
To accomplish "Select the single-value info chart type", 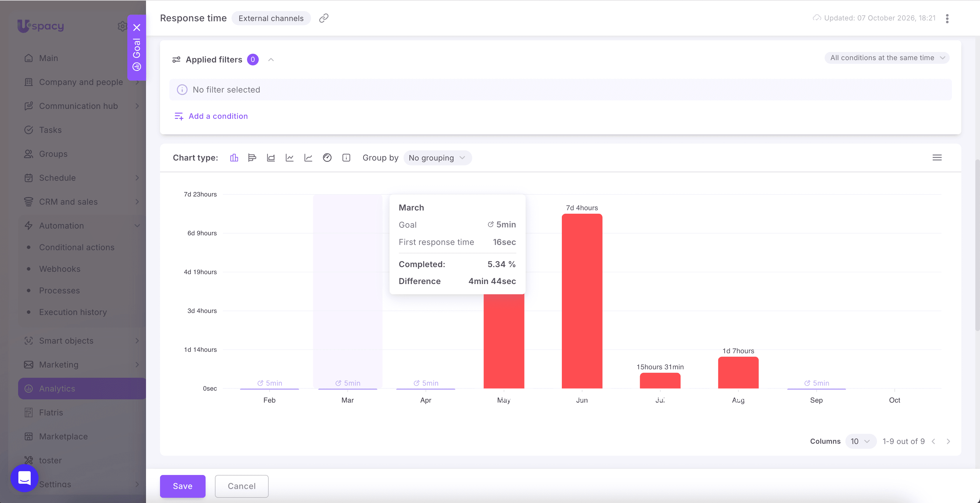I will click(346, 158).
